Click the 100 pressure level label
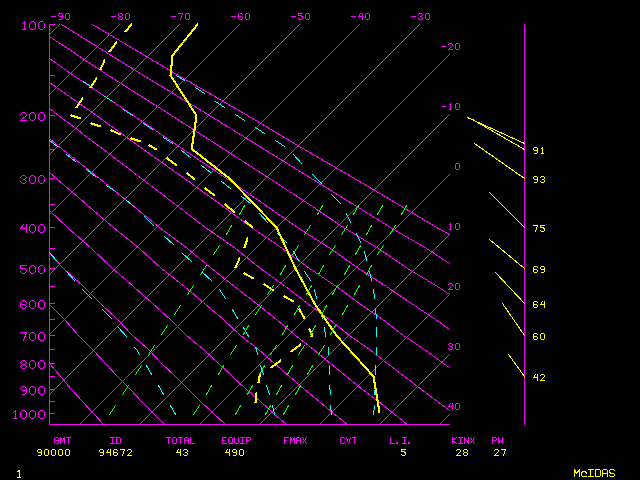 pos(32,25)
